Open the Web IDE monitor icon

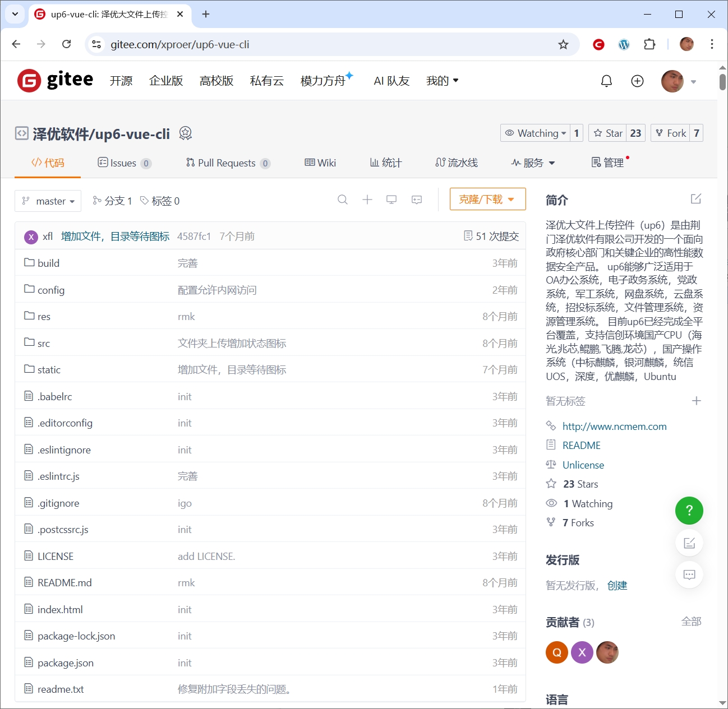point(391,200)
